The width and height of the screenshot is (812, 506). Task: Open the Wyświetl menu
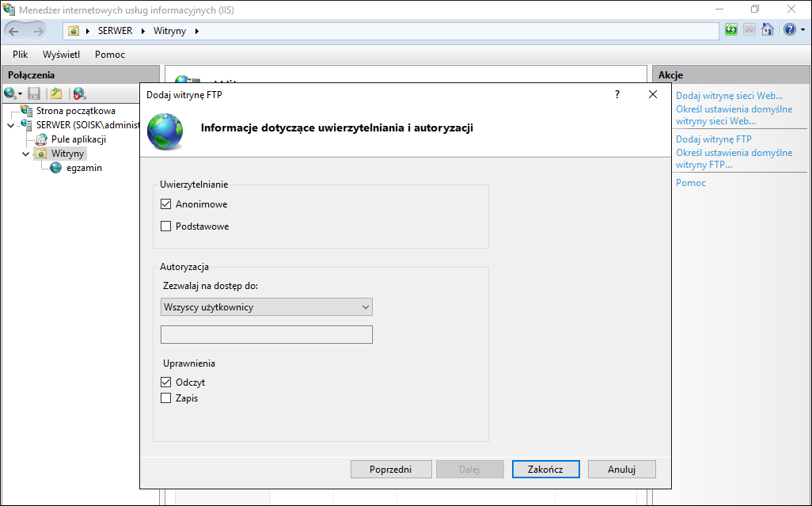pyautogui.click(x=61, y=55)
